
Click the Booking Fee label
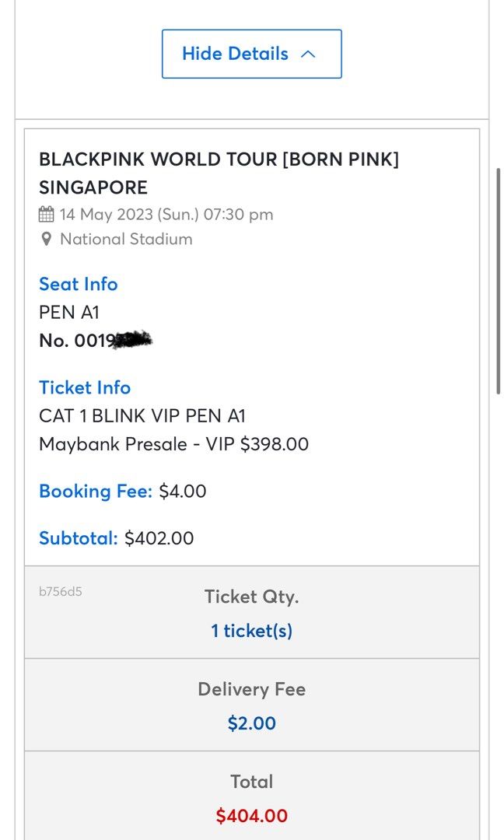tap(96, 492)
